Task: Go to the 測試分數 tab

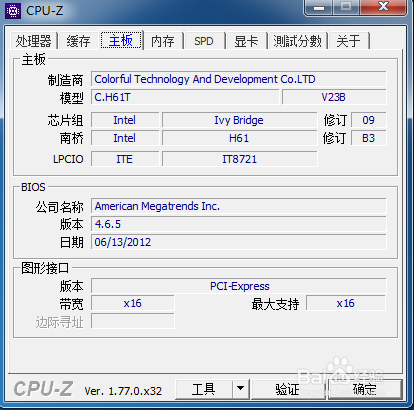Action: pos(298,41)
